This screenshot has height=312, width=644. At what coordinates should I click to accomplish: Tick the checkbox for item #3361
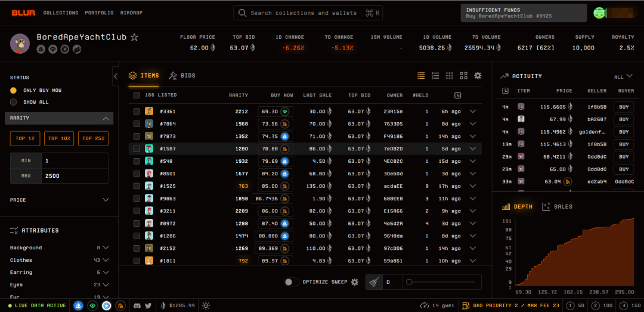click(x=137, y=112)
